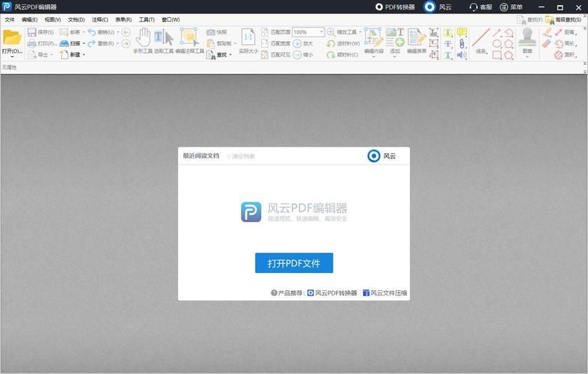
Task: Click the previous view left-arrow circle icon
Action: click(x=126, y=32)
